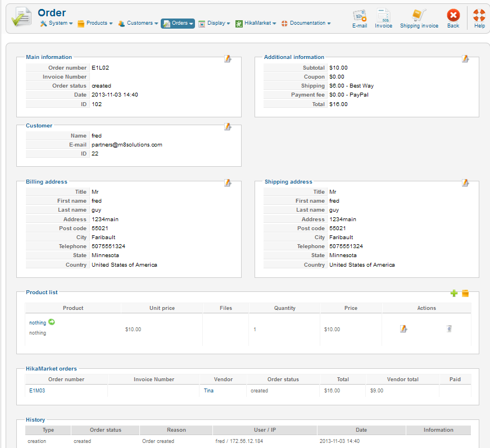This screenshot has height=448, width=490.
Task: Edit the Customer section
Action: tap(228, 126)
